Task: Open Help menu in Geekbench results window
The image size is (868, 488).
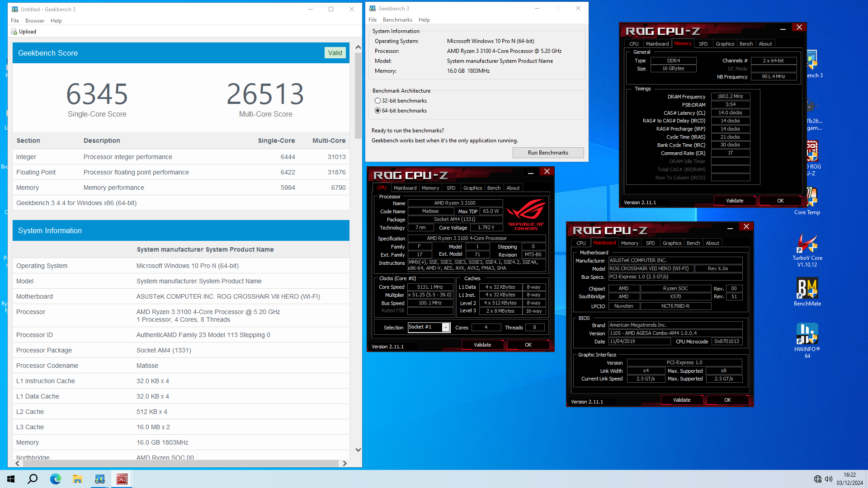Action: [x=56, y=21]
